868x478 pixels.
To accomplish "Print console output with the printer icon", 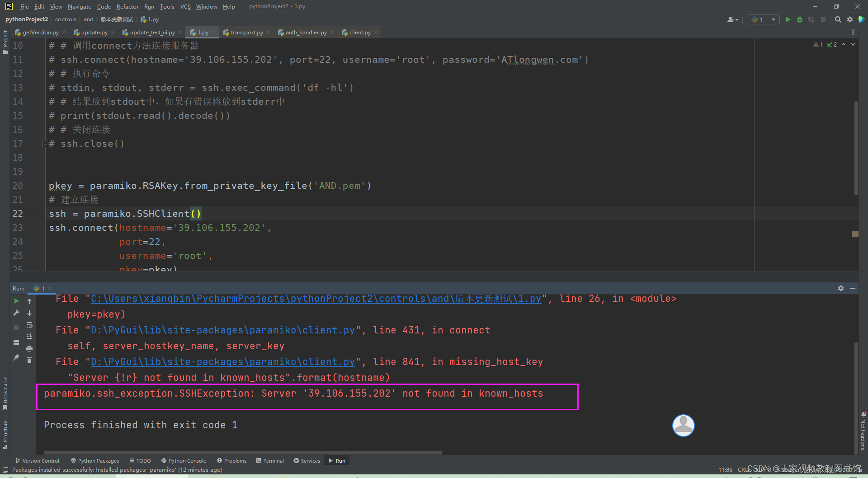I will tap(29, 348).
